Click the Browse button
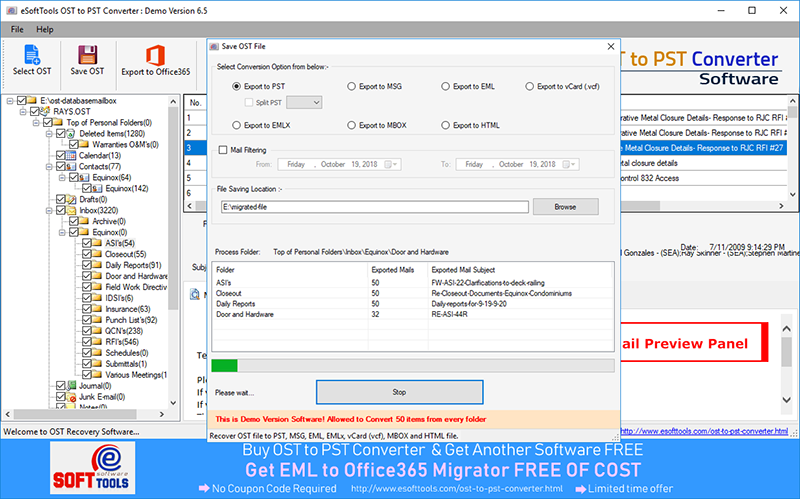 point(565,207)
